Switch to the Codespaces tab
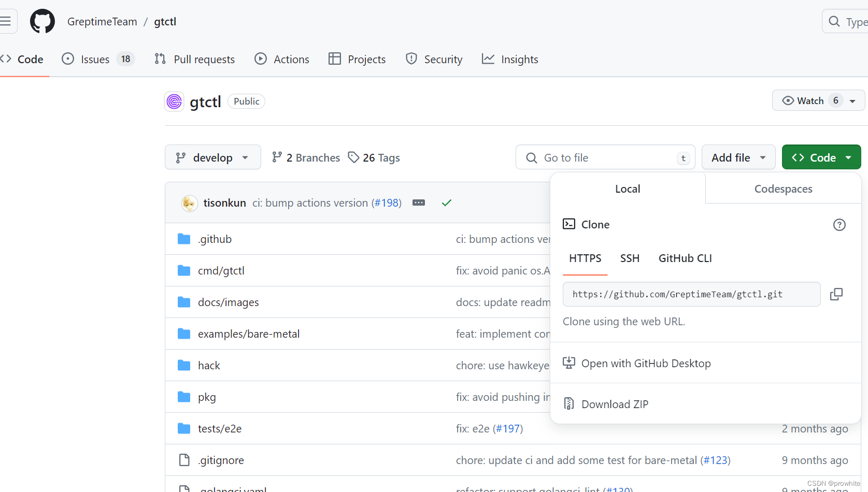Screen dimensions: 868x492 (x=783, y=189)
